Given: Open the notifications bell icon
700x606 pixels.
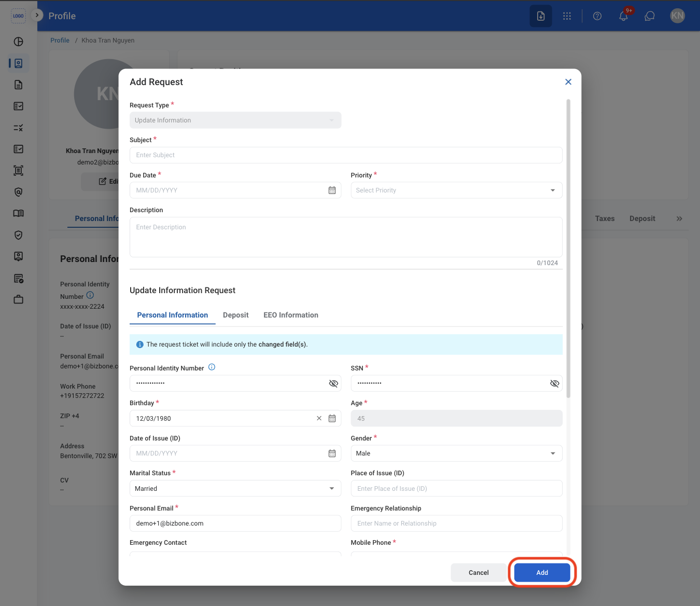Looking at the screenshot, I should [x=623, y=16].
